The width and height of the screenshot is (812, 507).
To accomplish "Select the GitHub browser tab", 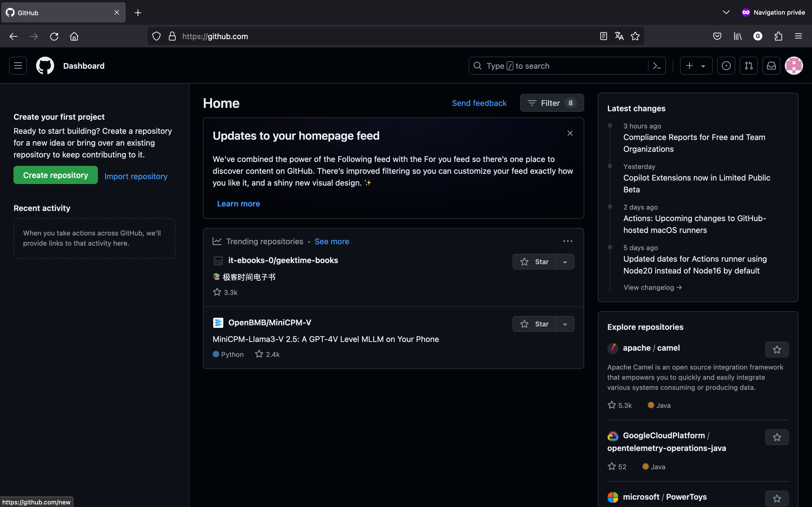I will pyautogui.click(x=63, y=13).
